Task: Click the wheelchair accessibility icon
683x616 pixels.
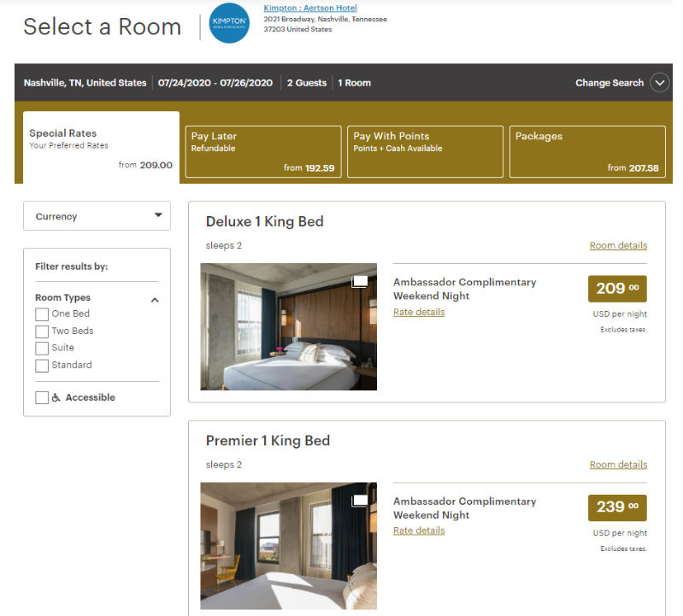Action: pos(56,397)
